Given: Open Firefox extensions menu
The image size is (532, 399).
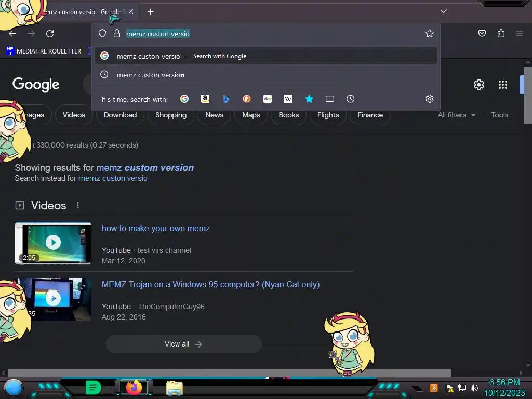Looking at the screenshot, I should click(501, 33).
